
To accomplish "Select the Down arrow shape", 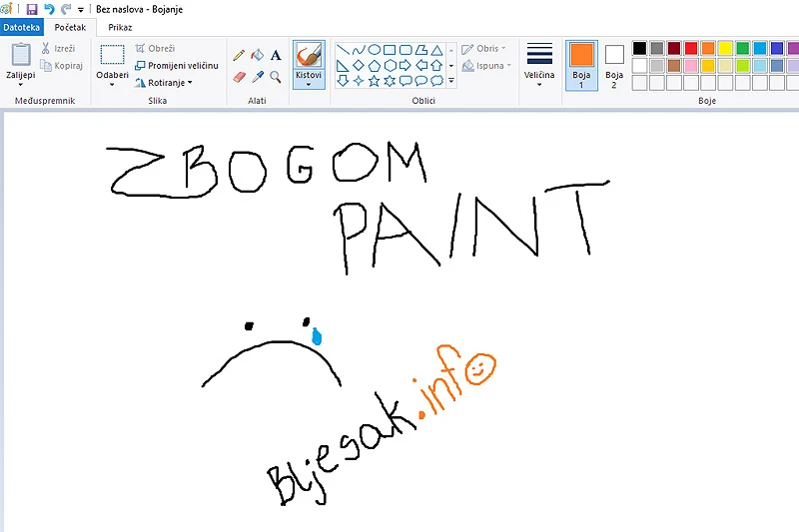I will pos(343,81).
